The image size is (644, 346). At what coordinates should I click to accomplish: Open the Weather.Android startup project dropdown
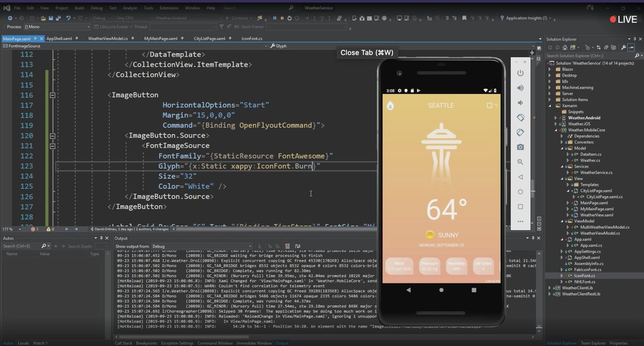pos(188,18)
